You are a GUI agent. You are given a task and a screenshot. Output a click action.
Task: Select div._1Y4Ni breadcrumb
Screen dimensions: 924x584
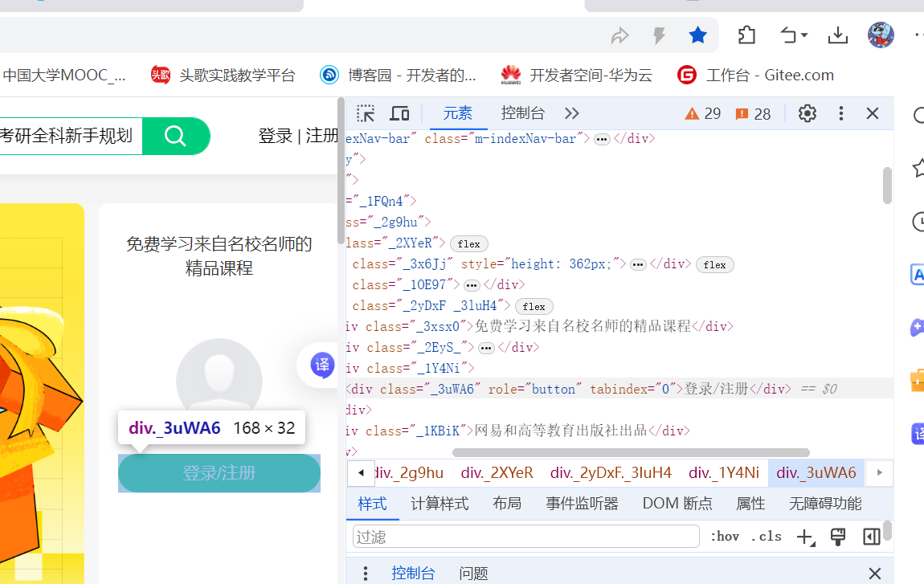(724, 472)
